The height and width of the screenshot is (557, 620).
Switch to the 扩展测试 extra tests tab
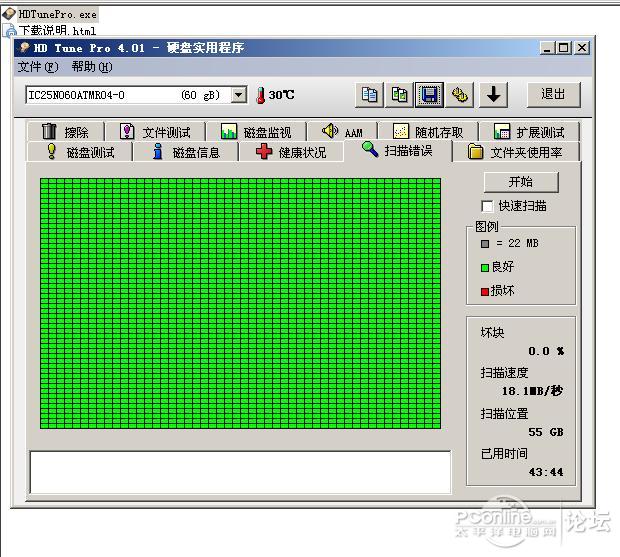point(529,132)
